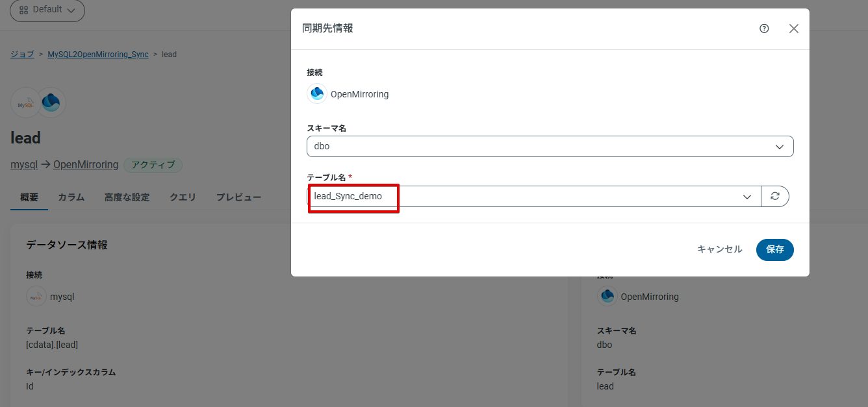Click the grid icon inside the Default selector

tap(24, 10)
